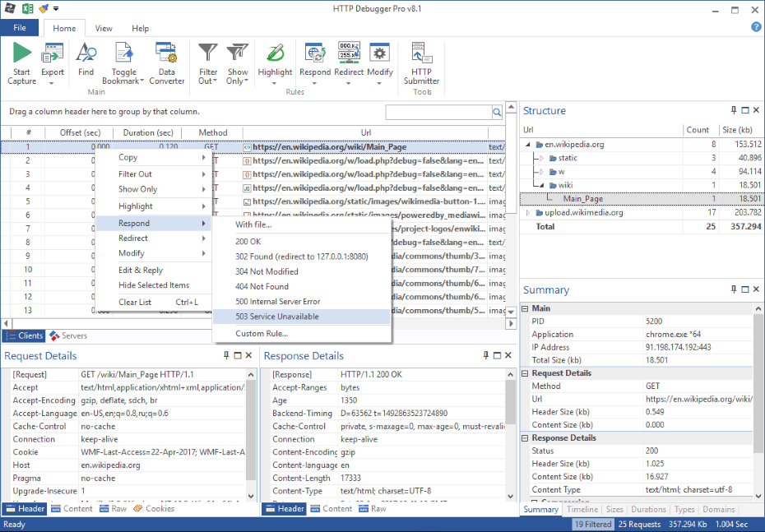The image size is (765, 532).
Task: Choose 503 Service Unavailable response
Action: [302, 317]
